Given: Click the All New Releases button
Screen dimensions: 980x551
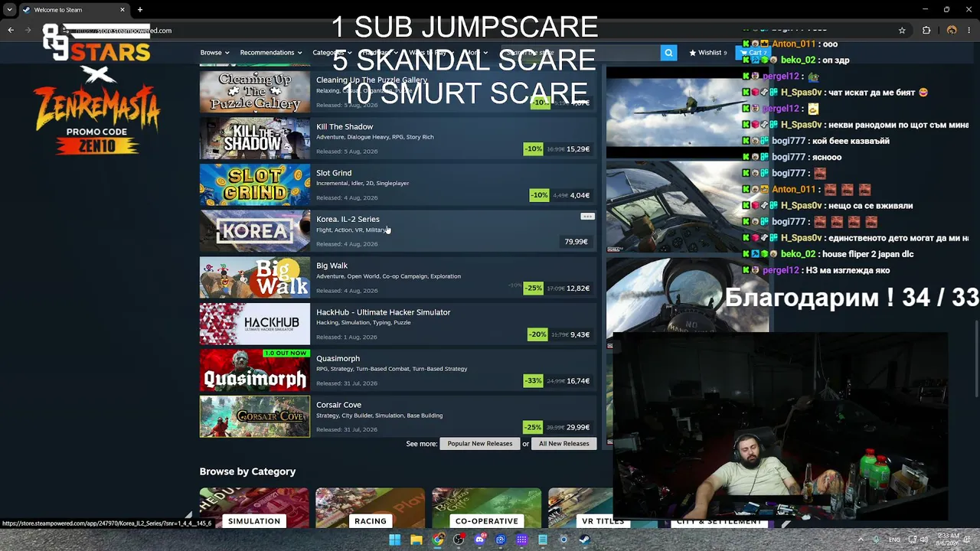Looking at the screenshot, I should pyautogui.click(x=564, y=444).
